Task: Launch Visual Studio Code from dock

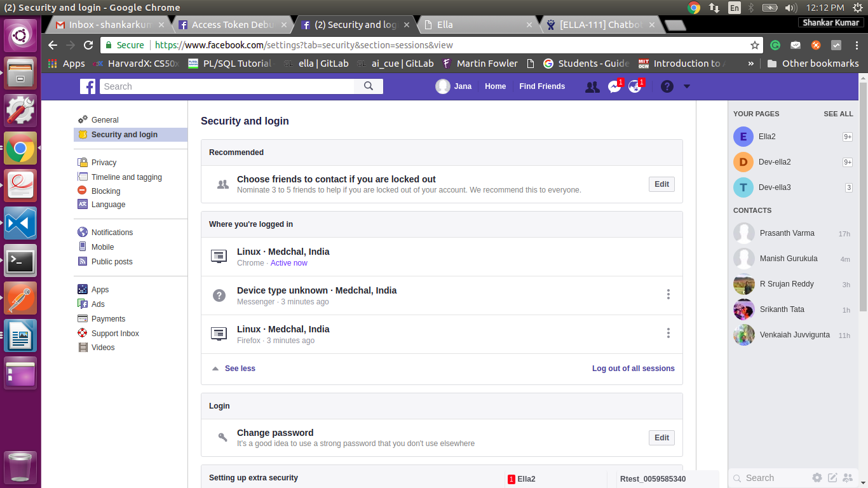Action: point(20,223)
